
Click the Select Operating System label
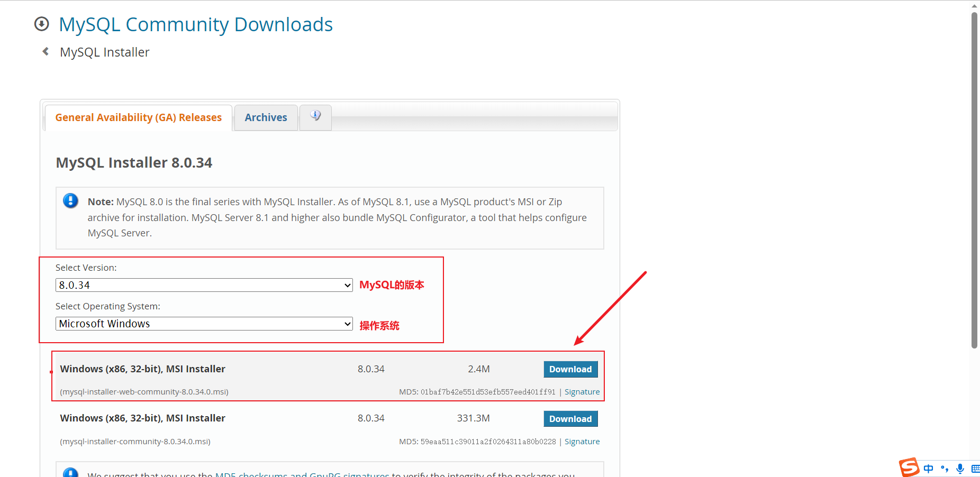pyautogui.click(x=108, y=306)
